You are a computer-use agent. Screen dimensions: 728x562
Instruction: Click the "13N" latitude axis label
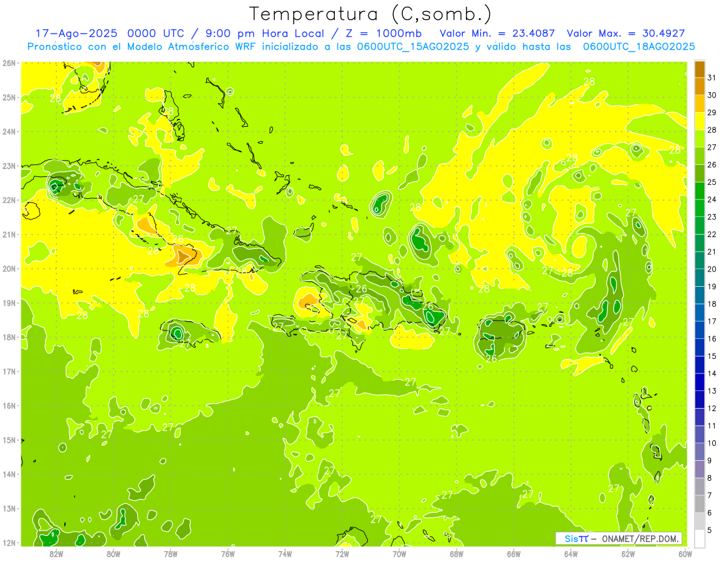coord(8,509)
